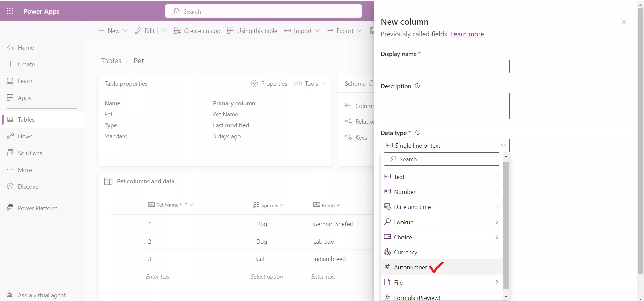Click the Description info icon
Screen dimensions: 644x301
pos(417,86)
